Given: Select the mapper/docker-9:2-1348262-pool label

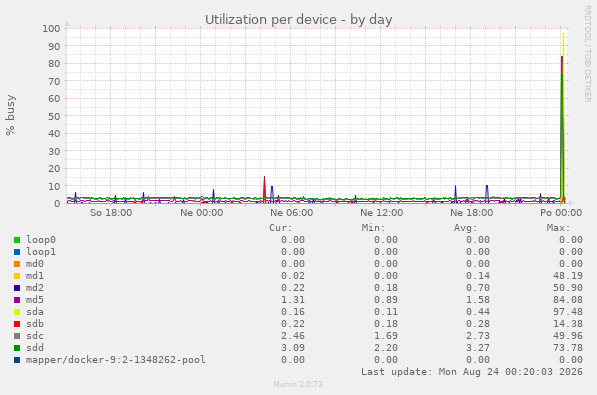Looking at the screenshot, I should pos(116,360).
